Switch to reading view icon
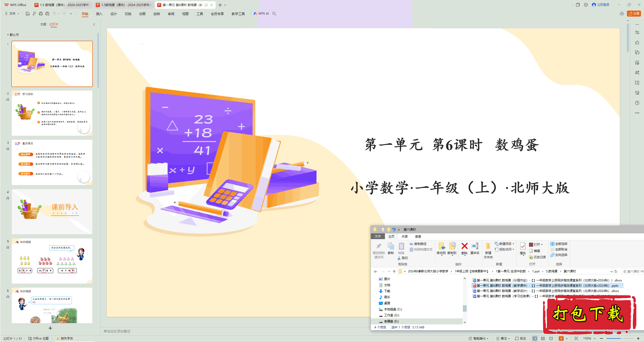This screenshot has width=644, height=342. point(551,338)
